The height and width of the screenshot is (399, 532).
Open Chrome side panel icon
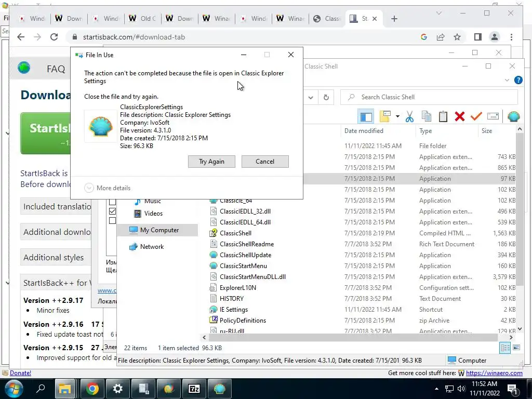pyautogui.click(x=478, y=37)
